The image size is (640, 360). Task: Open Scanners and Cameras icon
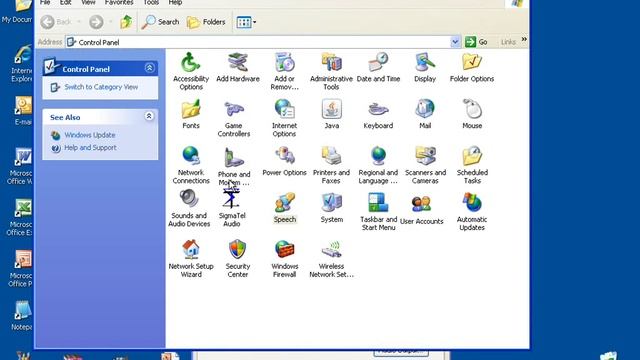pyautogui.click(x=425, y=156)
